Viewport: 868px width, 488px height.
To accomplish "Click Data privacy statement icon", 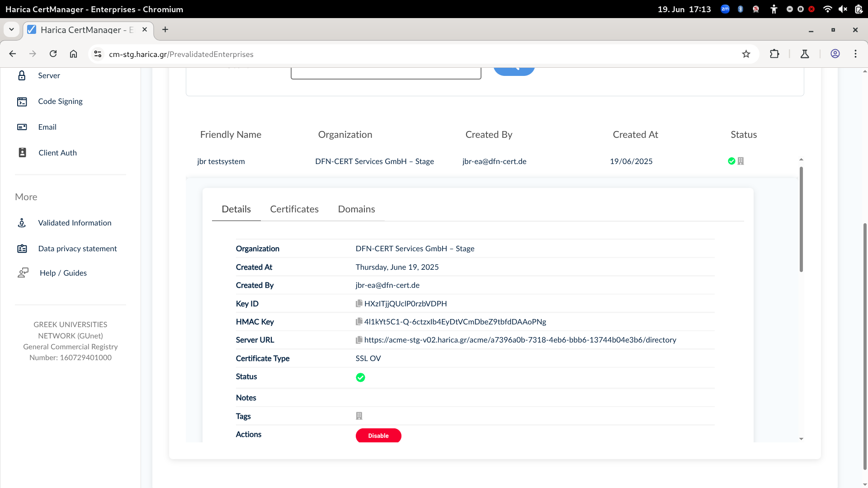I will point(22,249).
